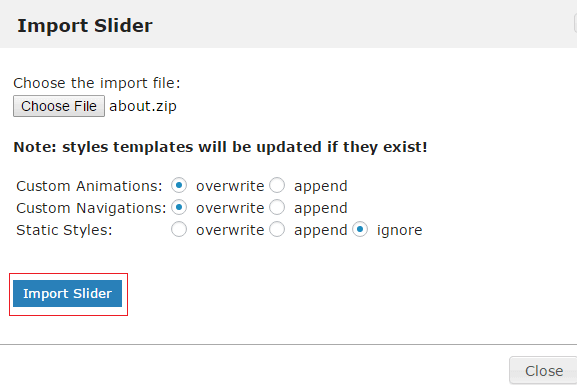Viewport: 577px width, 387px height.
Task: Click the 'append' text in Static Styles row
Action: [x=321, y=231]
